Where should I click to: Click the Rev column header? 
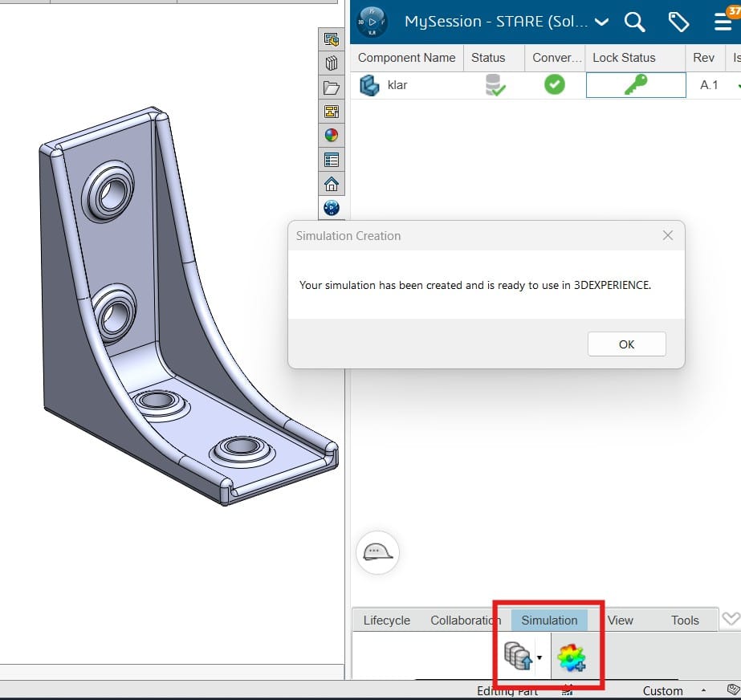pyautogui.click(x=704, y=58)
